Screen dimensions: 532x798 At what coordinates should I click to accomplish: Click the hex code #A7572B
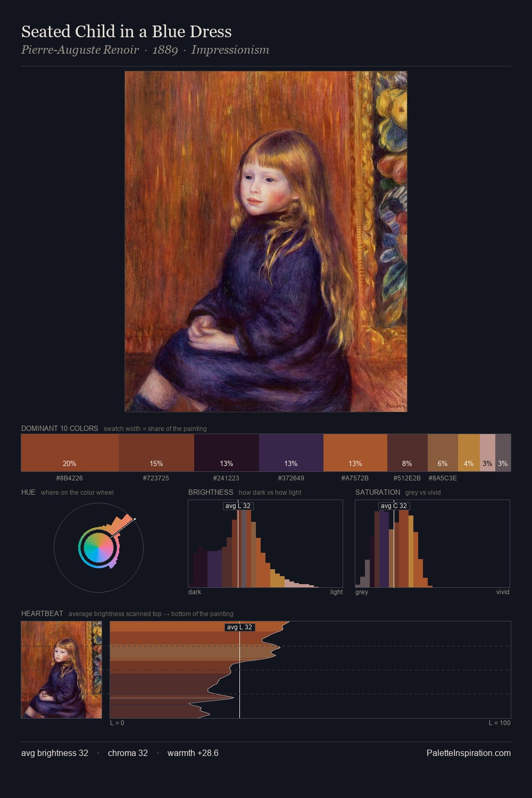tap(355, 478)
